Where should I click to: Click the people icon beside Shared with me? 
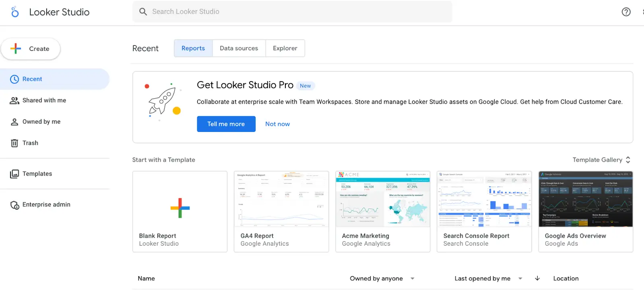[14, 101]
